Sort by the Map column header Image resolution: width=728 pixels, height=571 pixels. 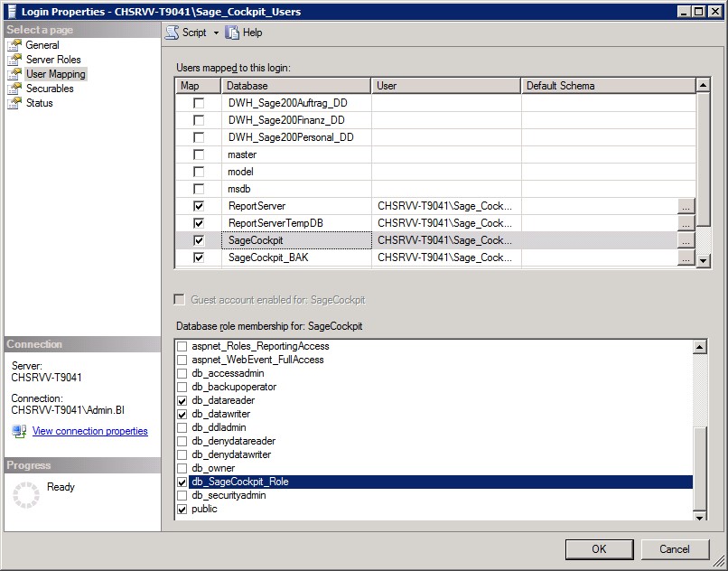coord(198,86)
